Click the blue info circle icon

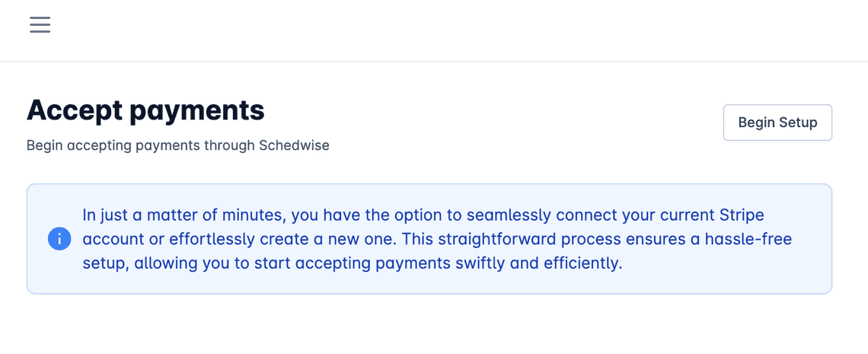(x=59, y=239)
